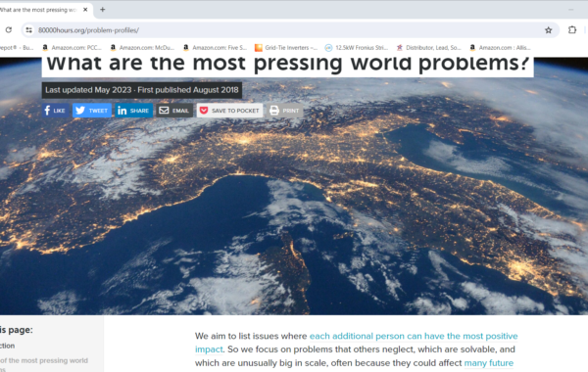Screen dimensions: 588x372
Task: Open the Amazon.com: Five S bookmark
Action: coord(215,48)
